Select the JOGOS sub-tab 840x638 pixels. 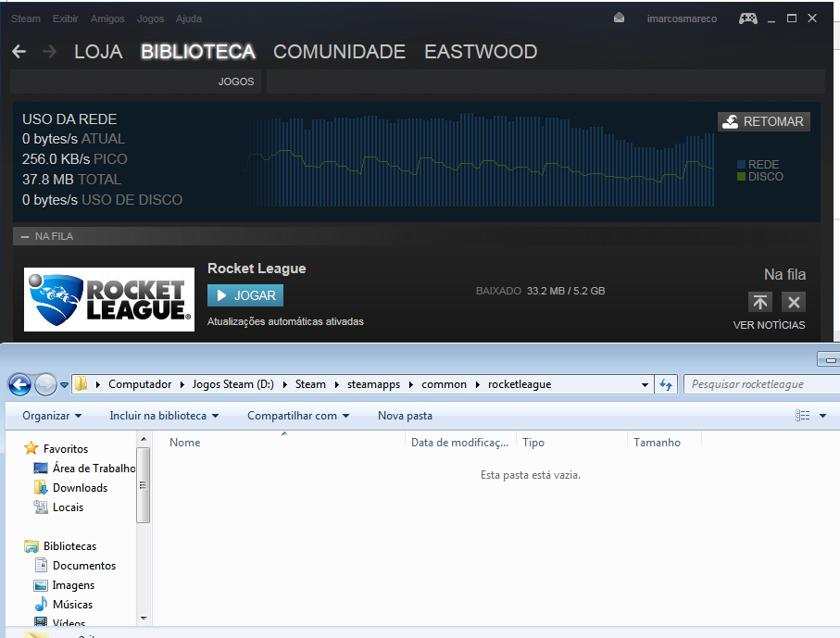(x=236, y=81)
